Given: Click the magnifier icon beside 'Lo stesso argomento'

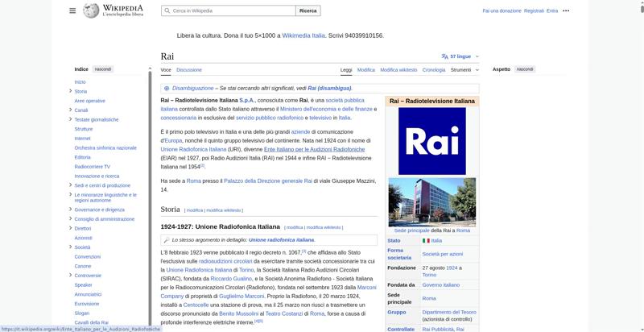Looking at the screenshot, I should tap(167, 240).
